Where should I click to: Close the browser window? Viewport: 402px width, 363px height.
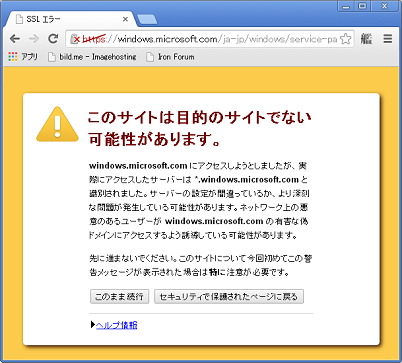pyautogui.click(x=385, y=6)
